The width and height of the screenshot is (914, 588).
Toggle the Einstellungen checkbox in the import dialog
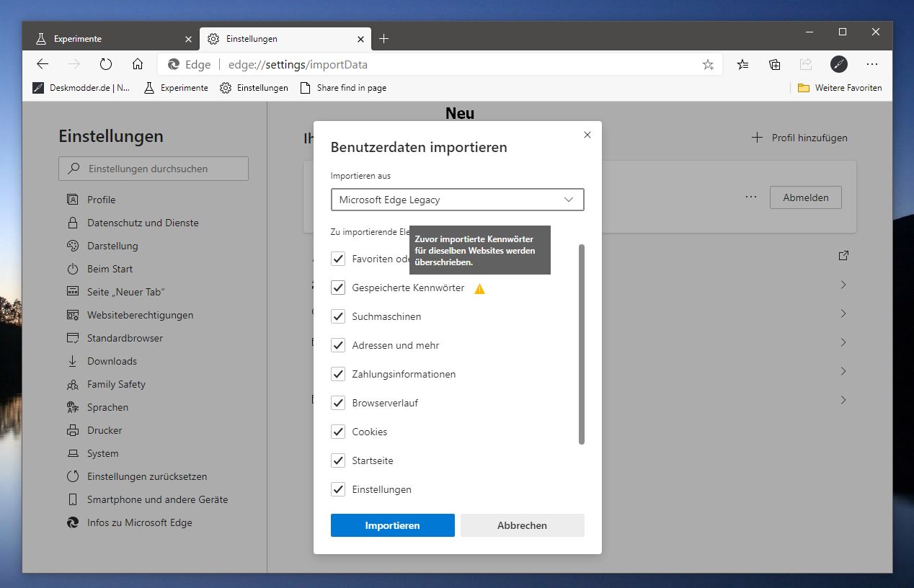(x=338, y=489)
